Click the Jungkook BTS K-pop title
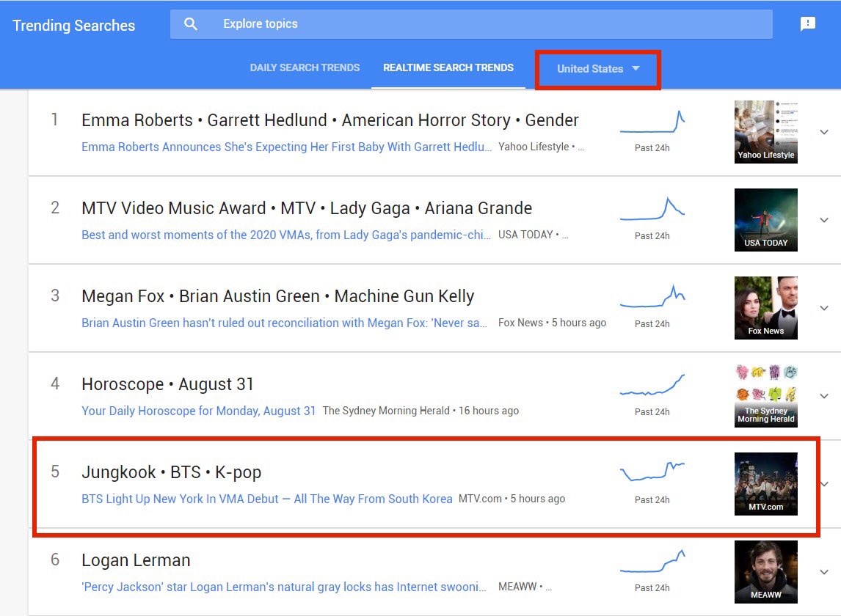841x616 pixels. (x=171, y=472)
